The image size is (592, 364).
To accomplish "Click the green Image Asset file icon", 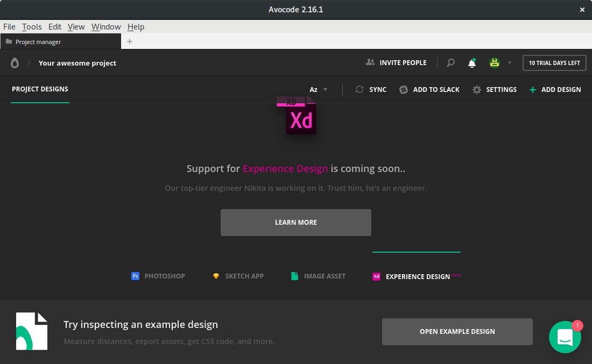I will [x=294, y=276].
